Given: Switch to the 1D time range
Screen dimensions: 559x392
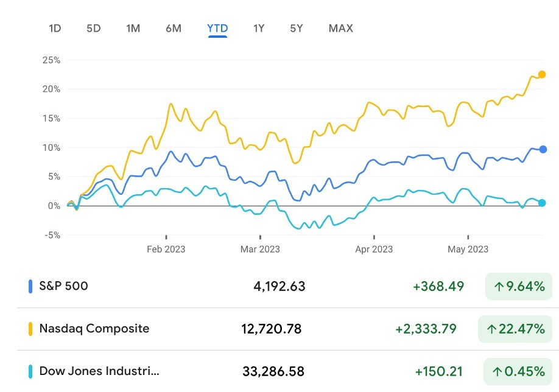Looking at the screenshot, I should [55, 28].
